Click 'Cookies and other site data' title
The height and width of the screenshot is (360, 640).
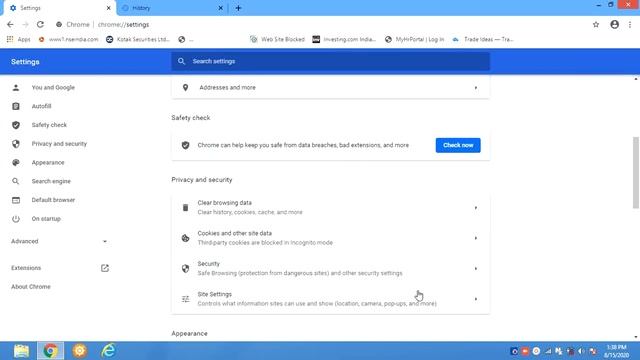(x=235, y=233)
